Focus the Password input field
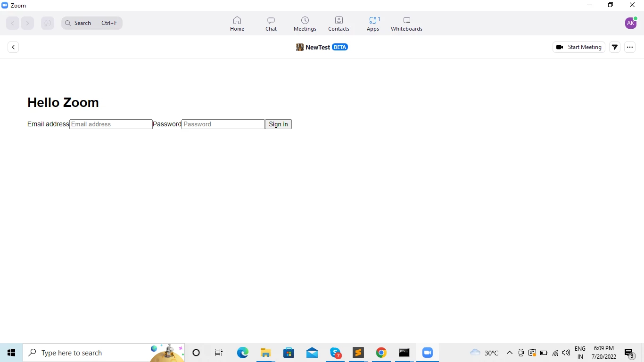 (223, 124)
